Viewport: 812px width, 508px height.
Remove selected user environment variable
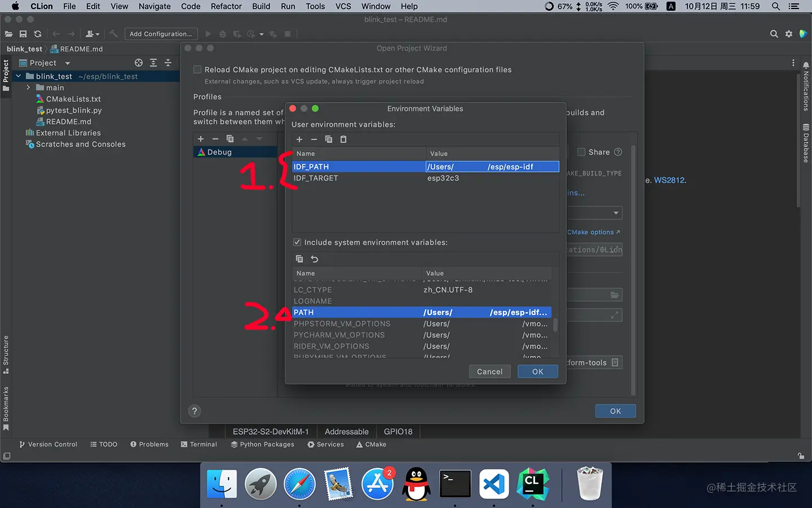[314, 139]
